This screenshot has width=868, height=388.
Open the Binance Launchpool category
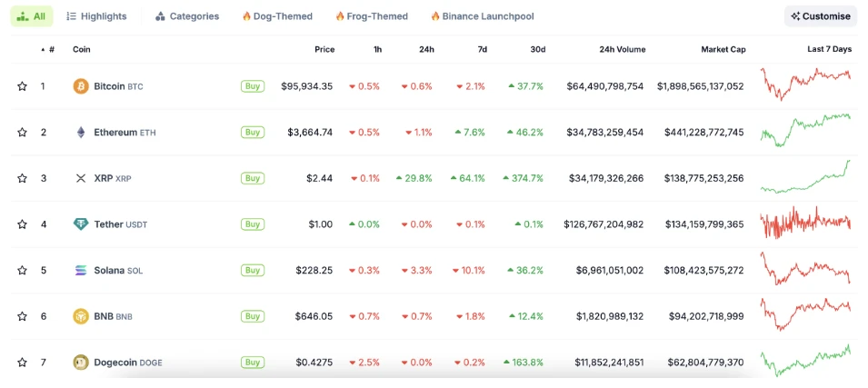[x=482, y=16]
